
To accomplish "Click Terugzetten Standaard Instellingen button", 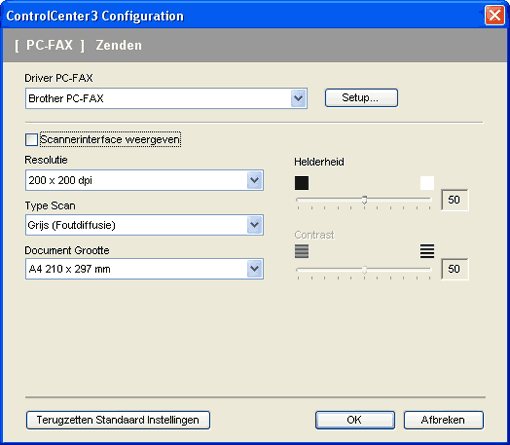I will tap(118, 420).
